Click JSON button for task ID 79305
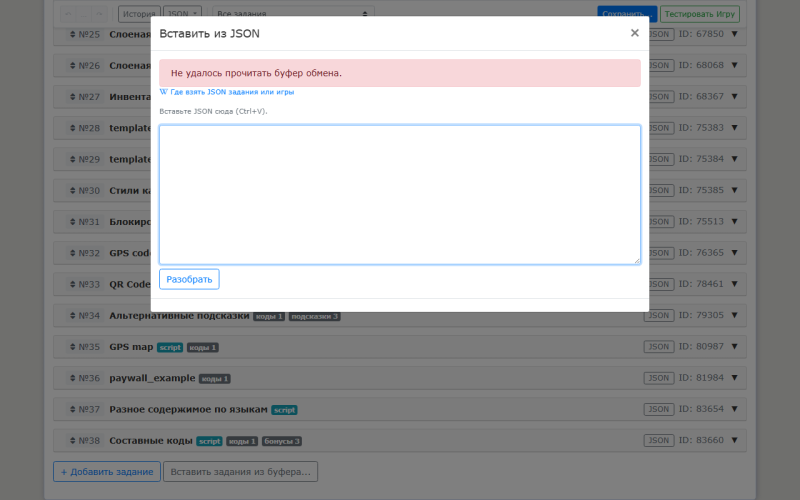The height and width of the screenshot is (500, 800). pos(659,315)
